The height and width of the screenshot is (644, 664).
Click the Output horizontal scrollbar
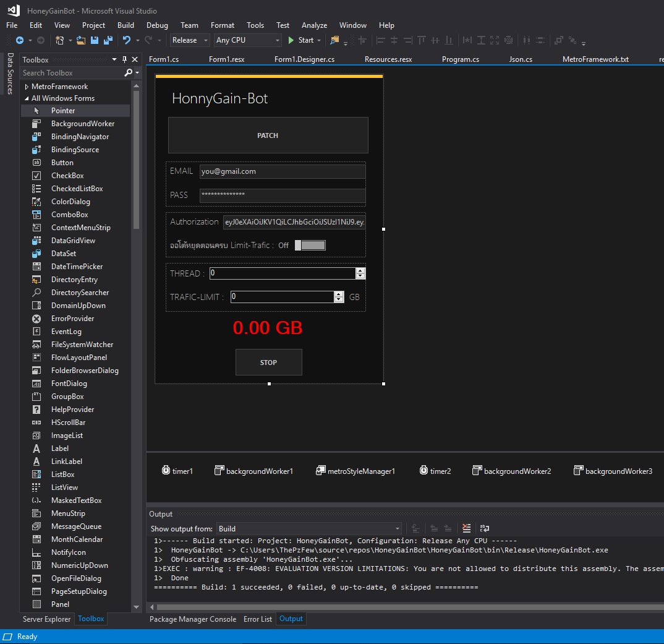410,607
